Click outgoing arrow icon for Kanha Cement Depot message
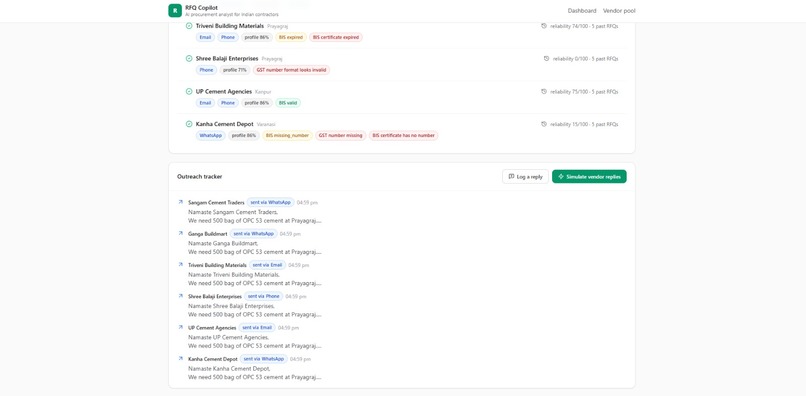The height and width of the screenshot is (396, 806). tap(180, 358)
